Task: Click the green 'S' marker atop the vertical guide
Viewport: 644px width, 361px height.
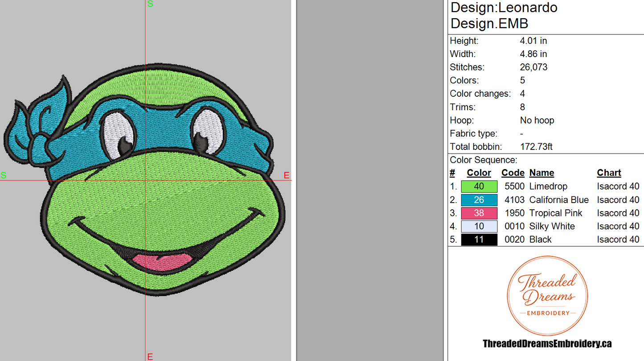Action: click(150, 4)
